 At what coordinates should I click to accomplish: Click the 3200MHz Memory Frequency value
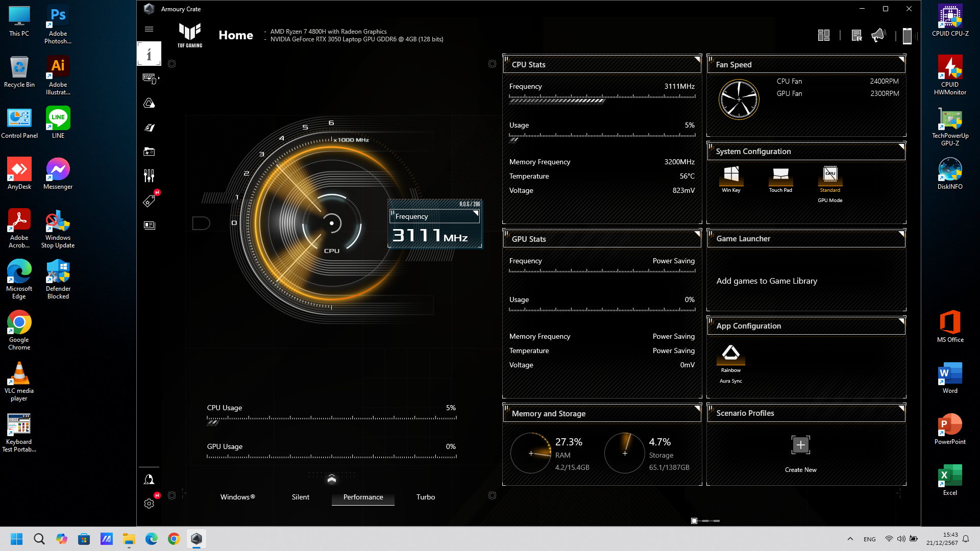(x=679, y=162)
